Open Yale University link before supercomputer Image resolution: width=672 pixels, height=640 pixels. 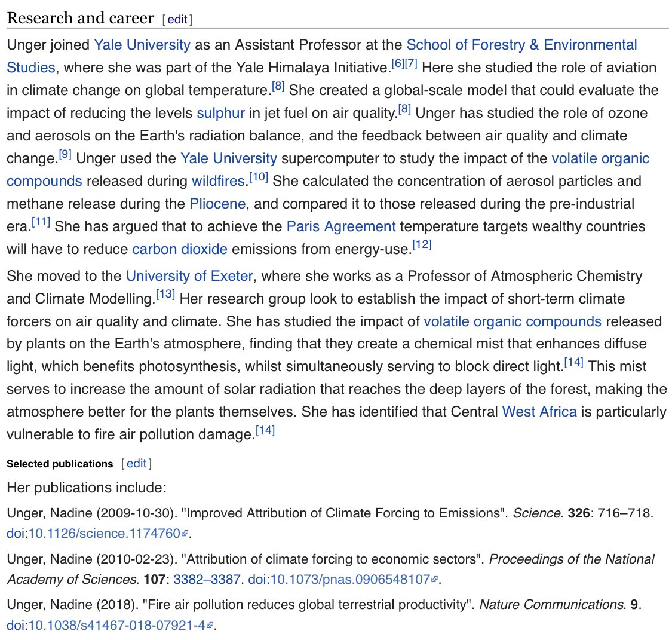point(229,158)
